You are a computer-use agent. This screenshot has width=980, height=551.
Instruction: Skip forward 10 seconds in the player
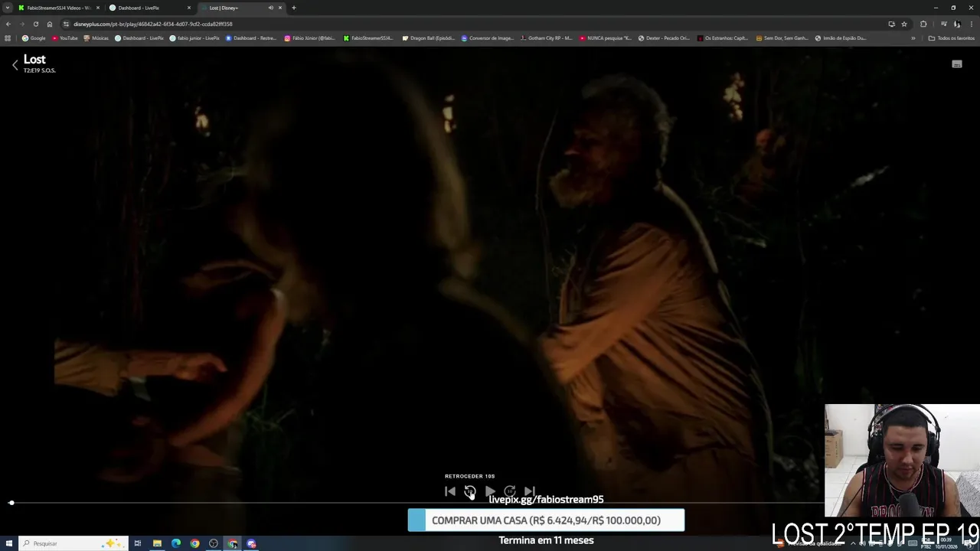(x=510, y=491)
